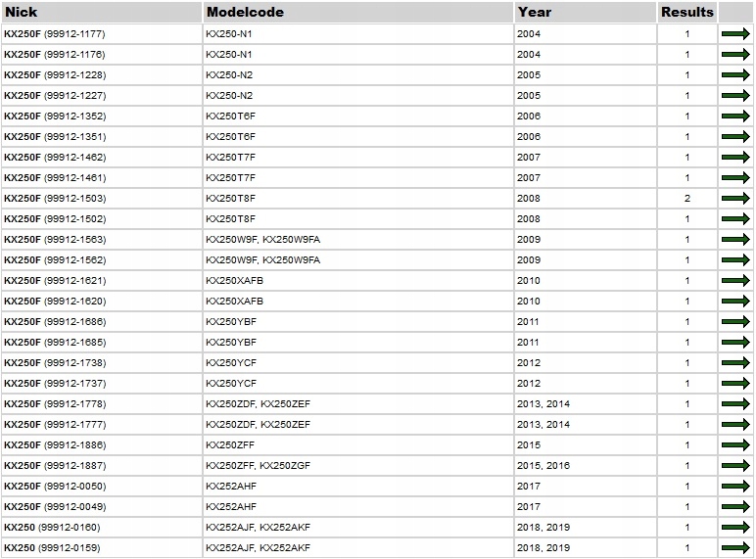Viewport: 756px width, 559px height.
Task: Open arrow for KX250F 99912-0050 2017 row
Action: coord(735,487)
